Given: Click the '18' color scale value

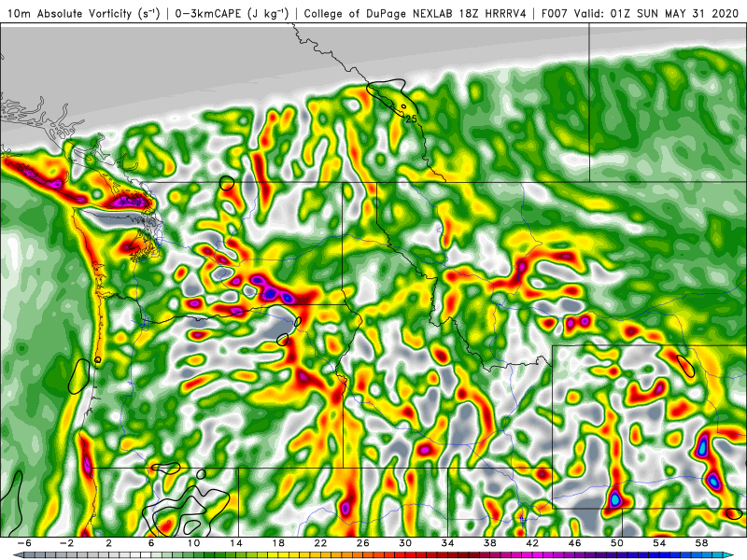Looking at the screenshot, I should (278, 543).
